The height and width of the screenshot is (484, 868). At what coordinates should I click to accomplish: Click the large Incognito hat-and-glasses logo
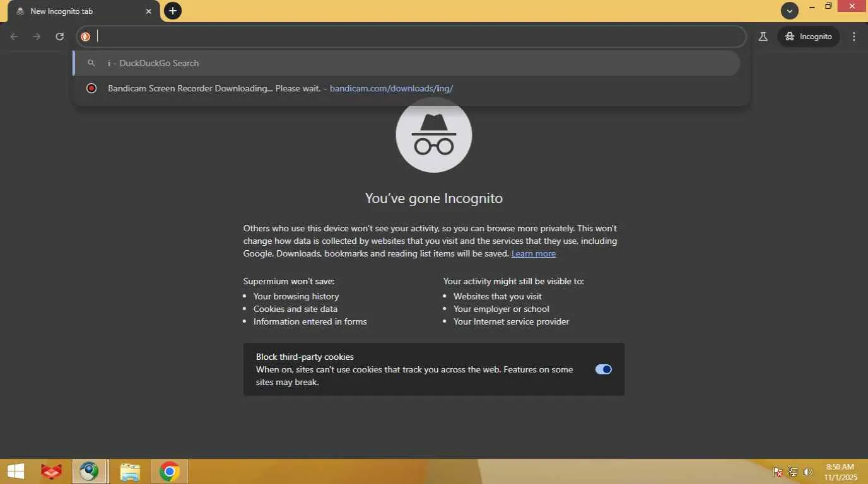pyautogui.click(x=434, y=134)
